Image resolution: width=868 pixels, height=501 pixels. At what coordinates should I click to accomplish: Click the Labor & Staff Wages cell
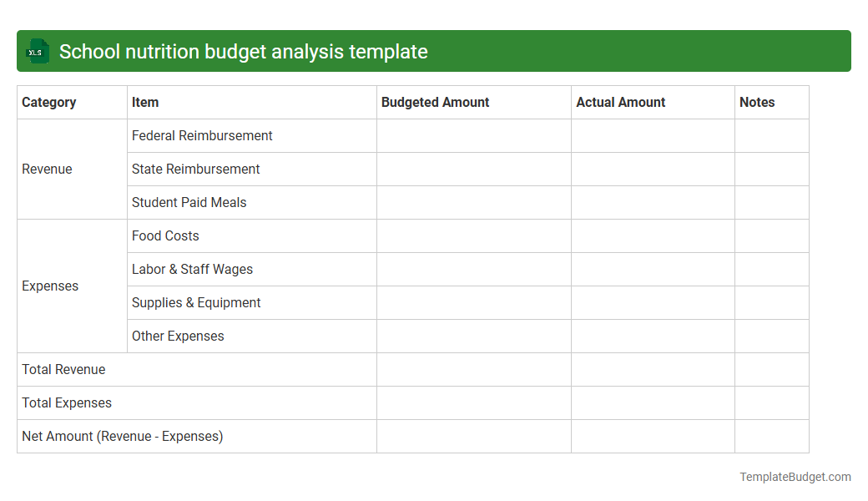click(x=192, y=269)
